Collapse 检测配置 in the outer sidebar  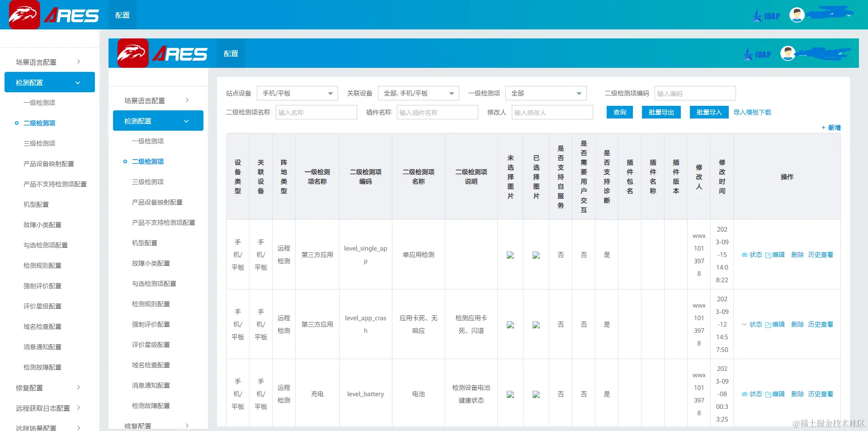(x=50, y=82)
